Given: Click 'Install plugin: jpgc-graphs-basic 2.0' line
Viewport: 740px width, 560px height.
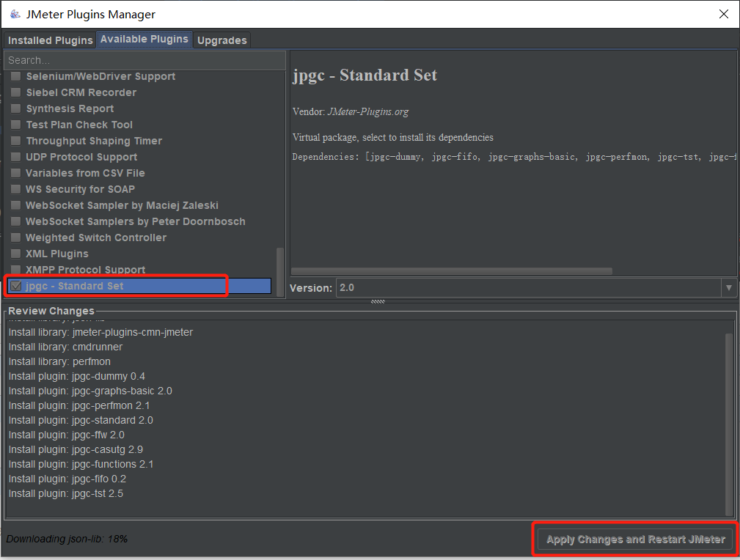Looking at the screenshot, I should click(90, 391).
